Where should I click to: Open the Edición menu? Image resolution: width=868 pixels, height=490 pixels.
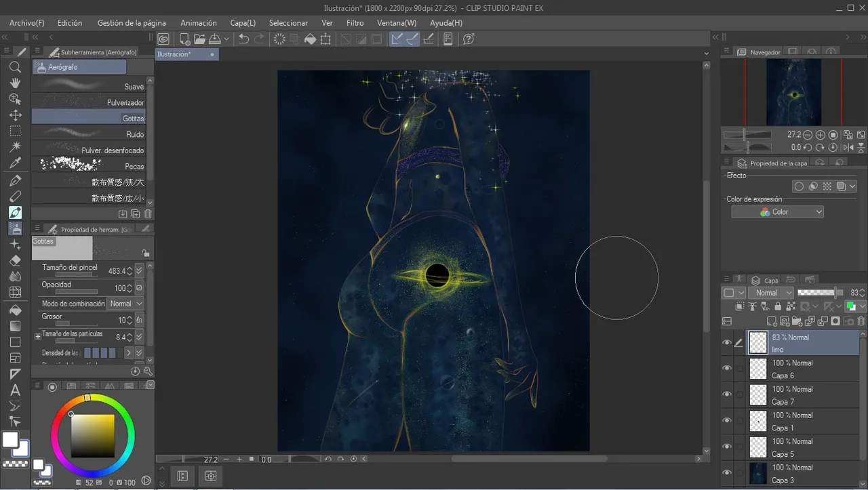point(70,23)
